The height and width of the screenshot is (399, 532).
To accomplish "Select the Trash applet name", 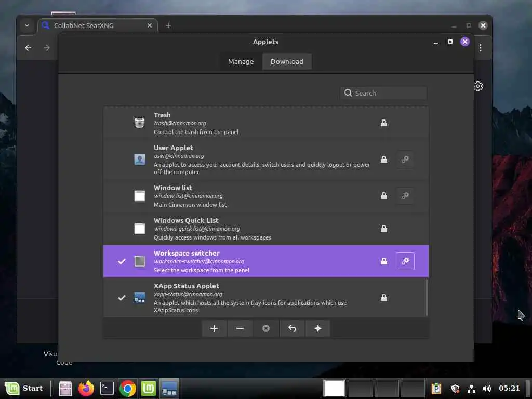I will point(162,115).
